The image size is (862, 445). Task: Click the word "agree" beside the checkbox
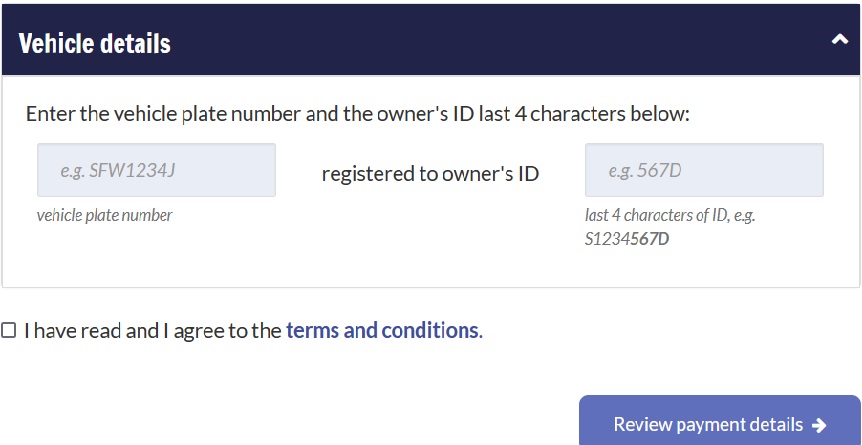[198, 331]
